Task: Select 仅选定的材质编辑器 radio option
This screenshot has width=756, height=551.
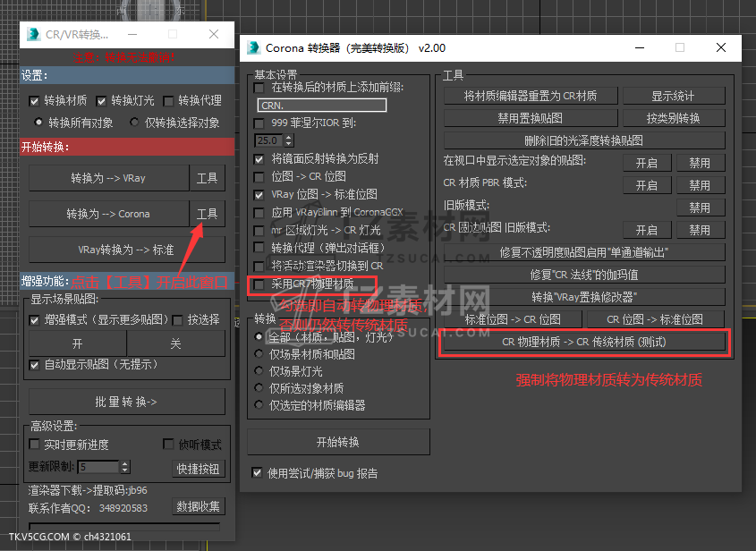Action: 259,405
